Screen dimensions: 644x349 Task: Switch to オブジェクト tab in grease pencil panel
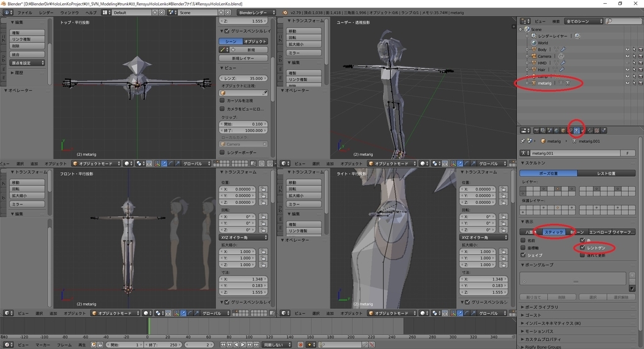255,42
